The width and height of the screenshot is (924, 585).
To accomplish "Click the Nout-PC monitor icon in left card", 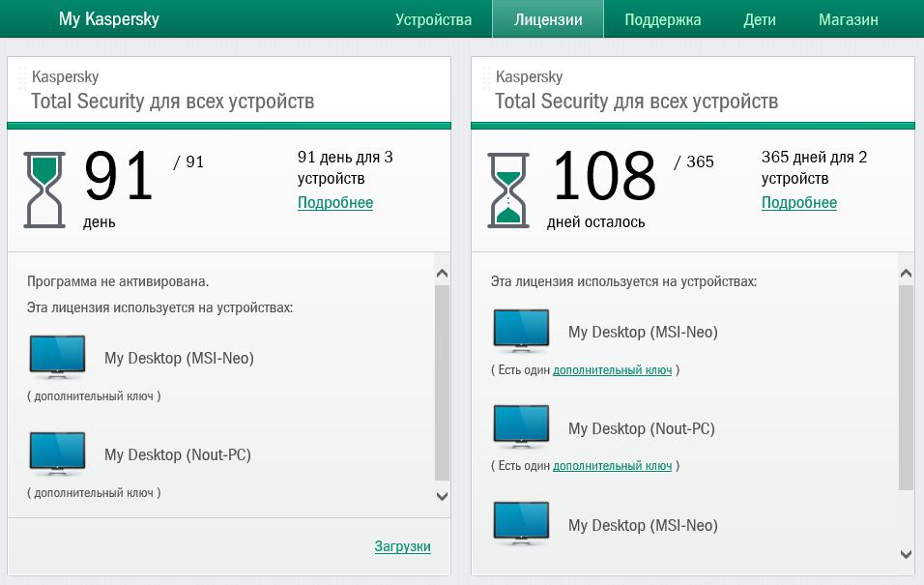I will [57, 454].
